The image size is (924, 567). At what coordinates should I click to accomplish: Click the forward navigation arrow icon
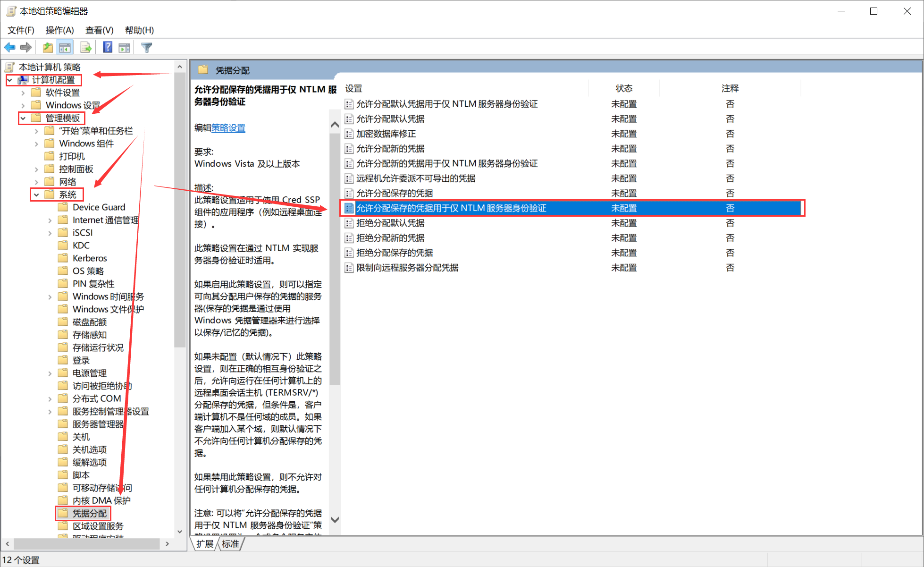pyautogui.click(x=26, y=47)
